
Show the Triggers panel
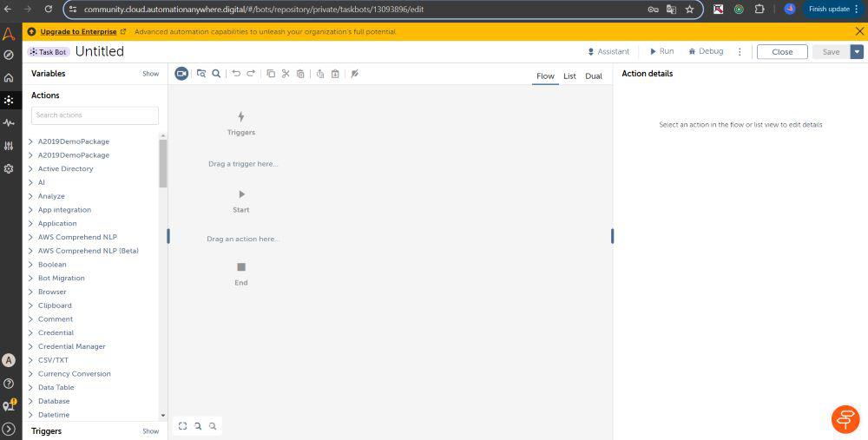point(150,431)
